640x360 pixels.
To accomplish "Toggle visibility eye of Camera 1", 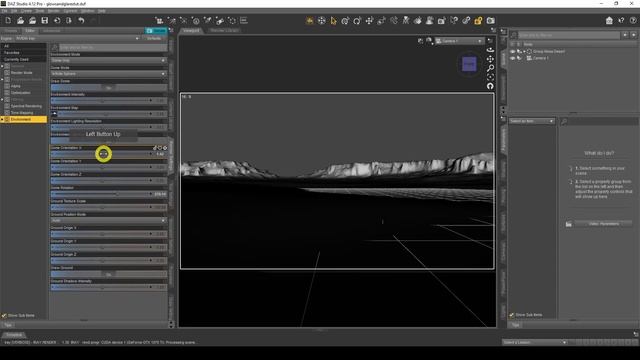I will coord(512,58).
